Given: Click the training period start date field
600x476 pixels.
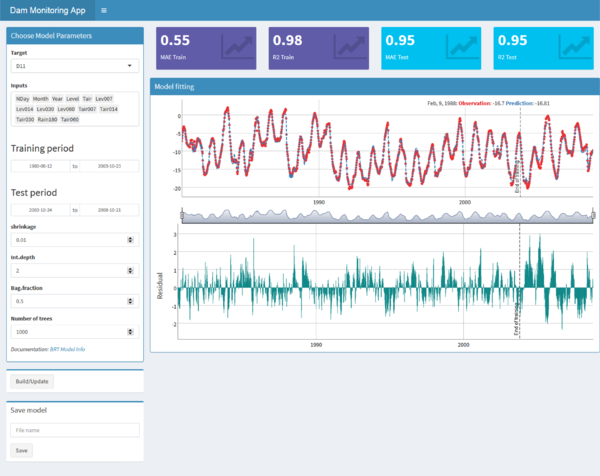Looking at the screenshot, I should click(x=38, y=166).
